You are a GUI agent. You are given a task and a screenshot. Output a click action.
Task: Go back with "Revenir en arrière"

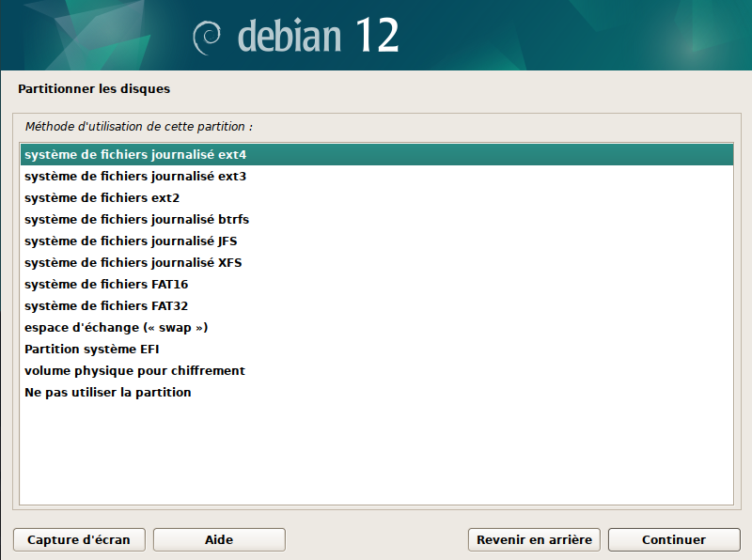point(534,540)
